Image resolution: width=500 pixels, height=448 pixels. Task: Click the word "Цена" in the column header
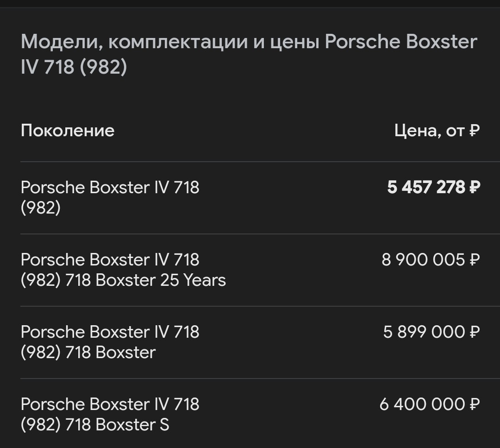click(x=418, y=131)
